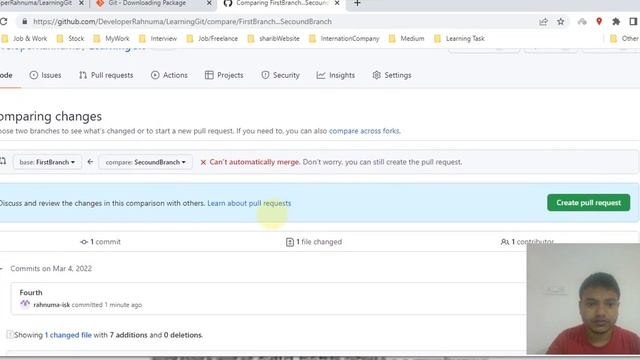Open the Interview bookmark folder

tap(158, 39)
